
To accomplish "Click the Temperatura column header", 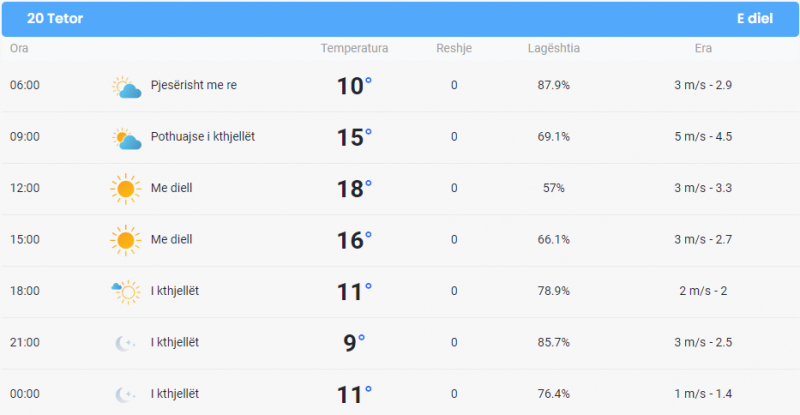I will (x=354, y=48).
